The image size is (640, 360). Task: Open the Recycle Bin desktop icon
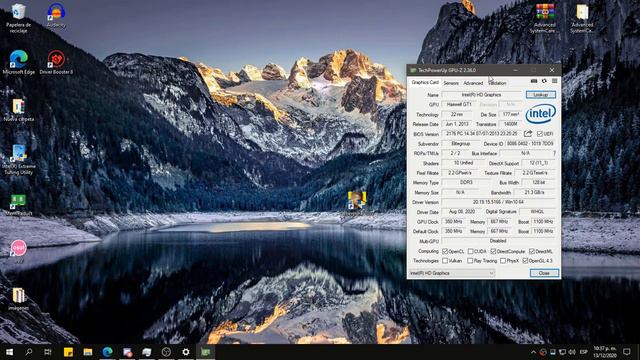point(18,18)
